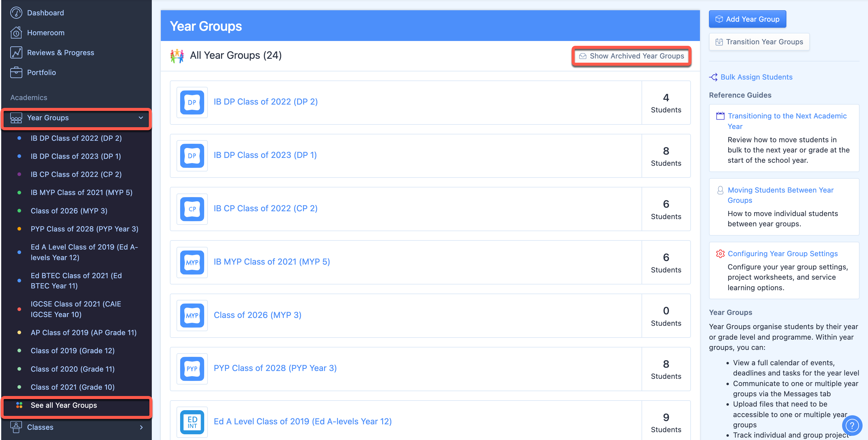Click the Bulk Assign Students arrow icon
868x440 pixels.
pyautogui.click(x=713, y=77)
